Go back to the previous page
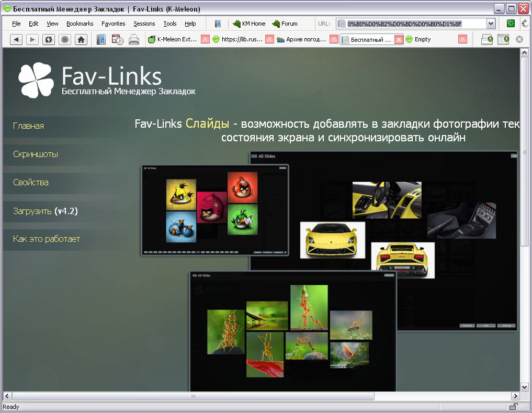 (16, 40)
